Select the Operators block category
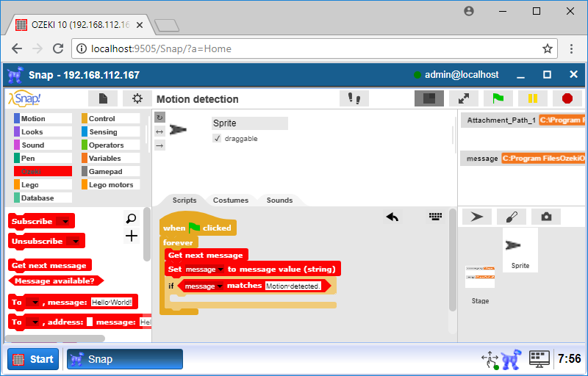This screenshot has width=588, height=376. [x=111, y=145]
